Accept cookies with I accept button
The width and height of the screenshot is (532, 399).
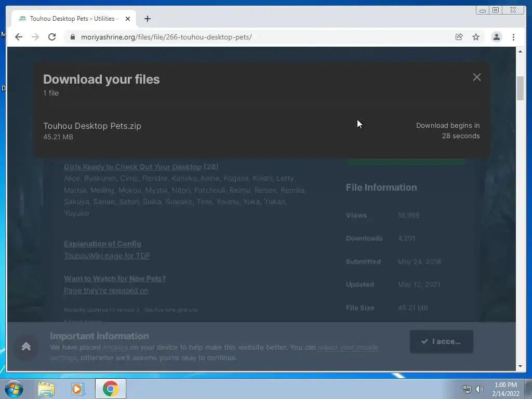[x=442, y=342]
